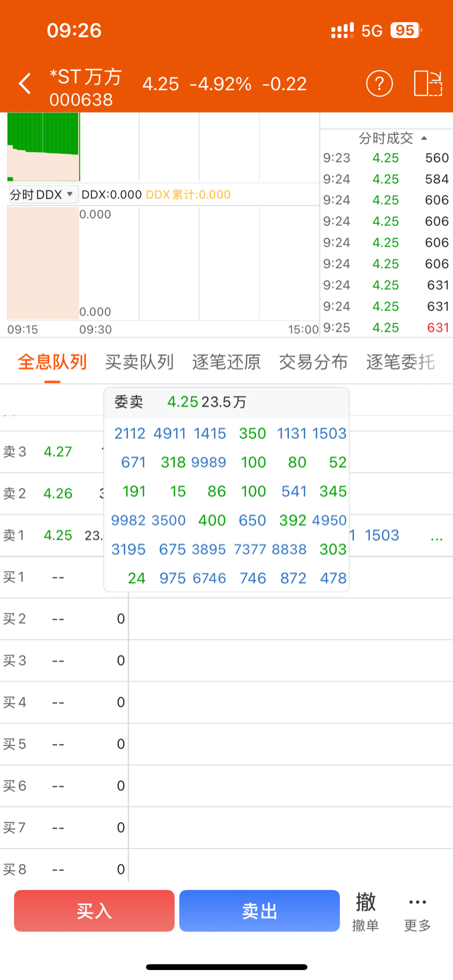453x980 pixels.
Task: Tap the battery 95 indicator
Action: pyautogui.click(x=406, y=30)
